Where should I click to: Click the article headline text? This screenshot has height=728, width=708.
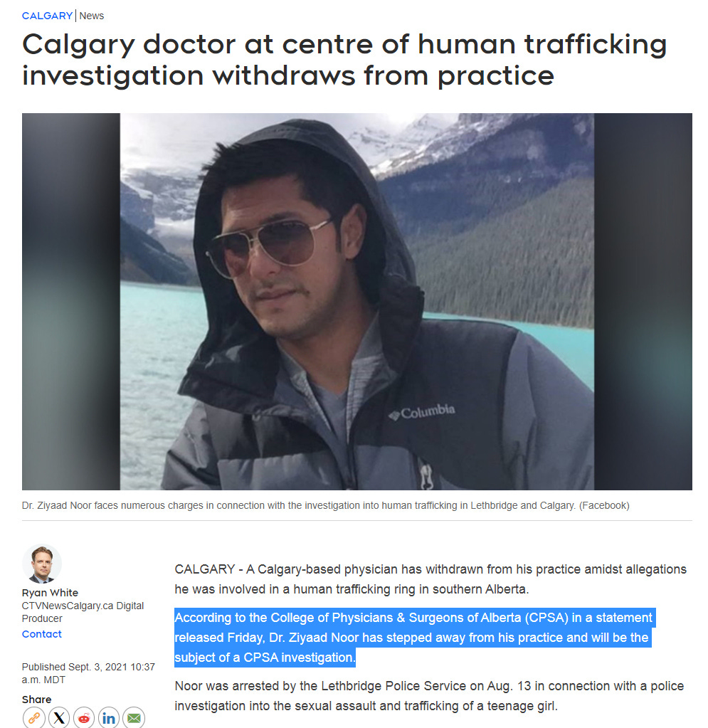(344, 60)
